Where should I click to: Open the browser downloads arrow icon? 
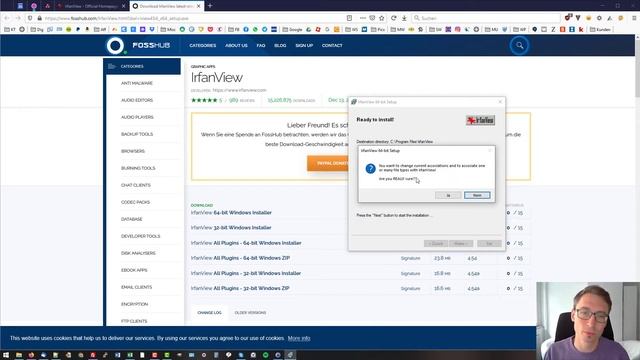tap(404, 18)
